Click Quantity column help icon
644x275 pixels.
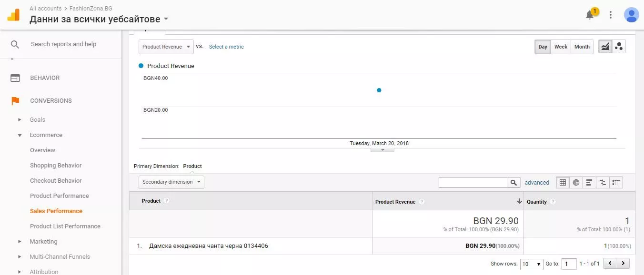553,202
